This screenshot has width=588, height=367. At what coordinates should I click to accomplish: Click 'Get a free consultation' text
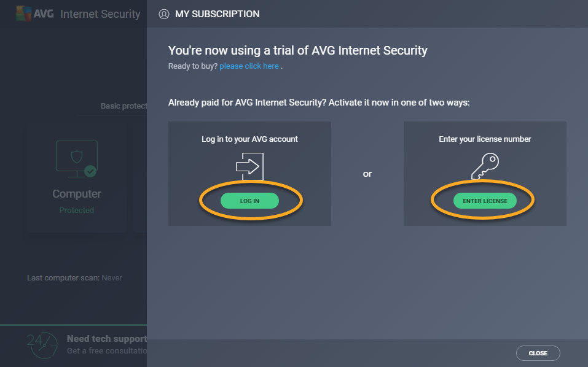click(x=107, y=351)
